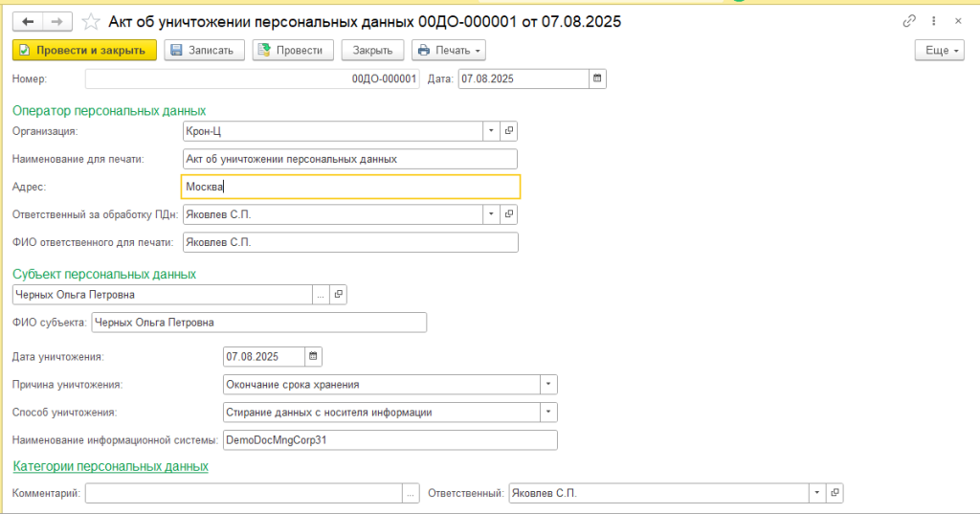Open calendar for Дата уничтожения field

coord(314,356)
